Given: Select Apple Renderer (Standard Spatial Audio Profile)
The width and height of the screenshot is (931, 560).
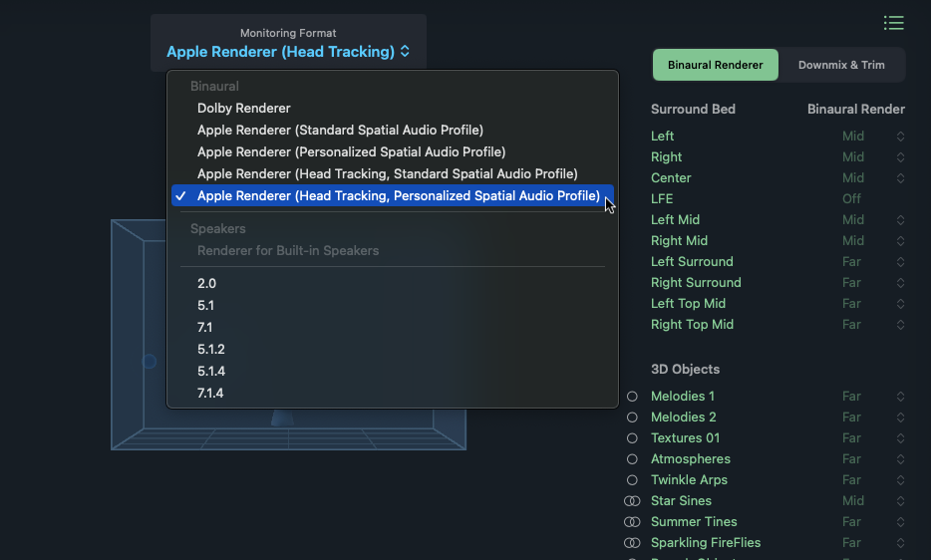Looking at the screenshot, I should pos(340,131).
